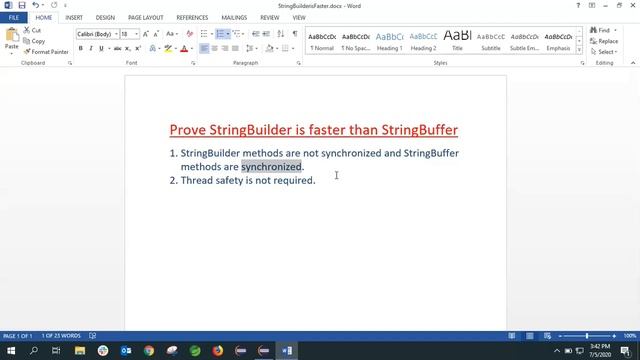Image resolution: width=640 pixels, height=360 pixels.
Task: Shrink the font size
Action: coord(156,34)
